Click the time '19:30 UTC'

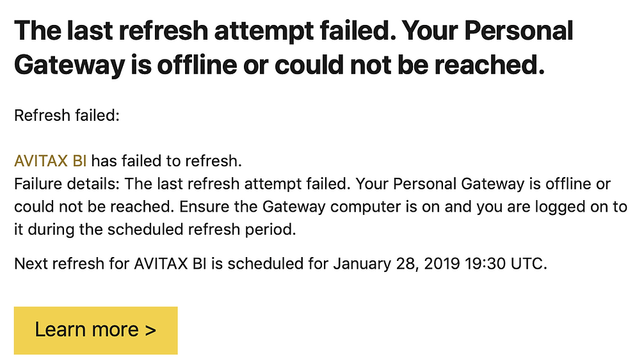(x=506, y=264)
